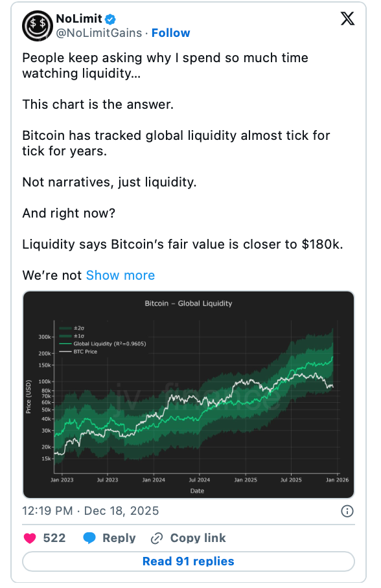Click the 522 likes count

pos(54,538)
